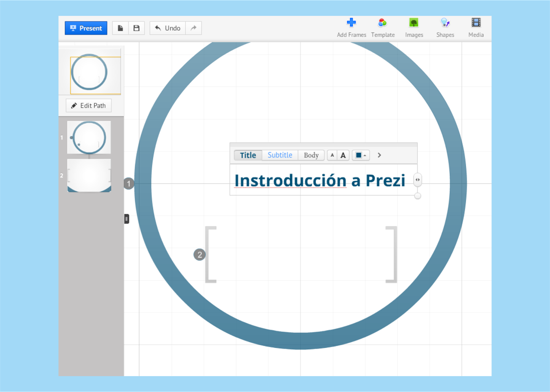Create a new document via page icon
This screenshot has height=392, width=550.
tap(120, 28)
